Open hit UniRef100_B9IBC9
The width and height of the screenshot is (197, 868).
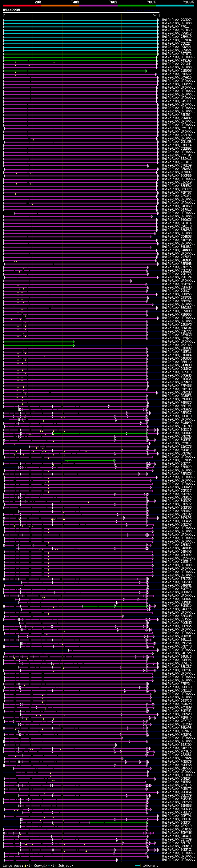[177, 30]
